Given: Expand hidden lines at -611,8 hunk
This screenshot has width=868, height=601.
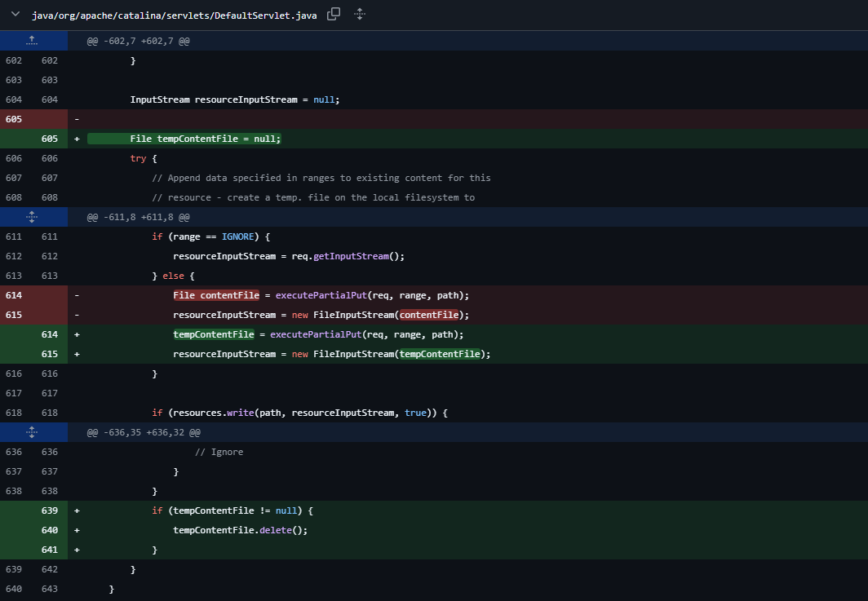Looking at the screenshot, I should 32,217.
